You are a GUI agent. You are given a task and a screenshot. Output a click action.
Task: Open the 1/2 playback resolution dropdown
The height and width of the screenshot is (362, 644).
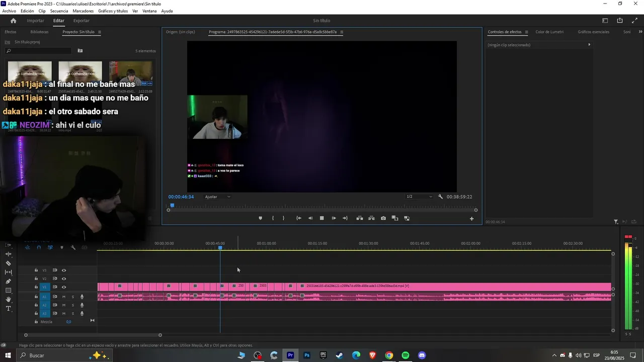point(419,197)
